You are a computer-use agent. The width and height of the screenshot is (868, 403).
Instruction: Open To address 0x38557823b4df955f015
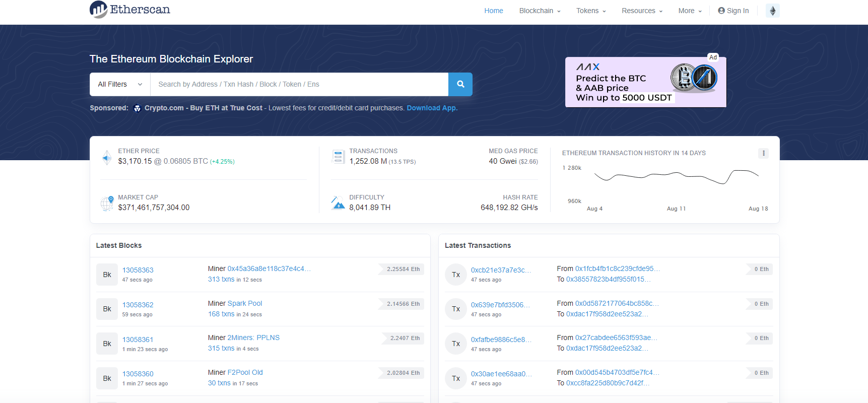(x=608, y=279)
